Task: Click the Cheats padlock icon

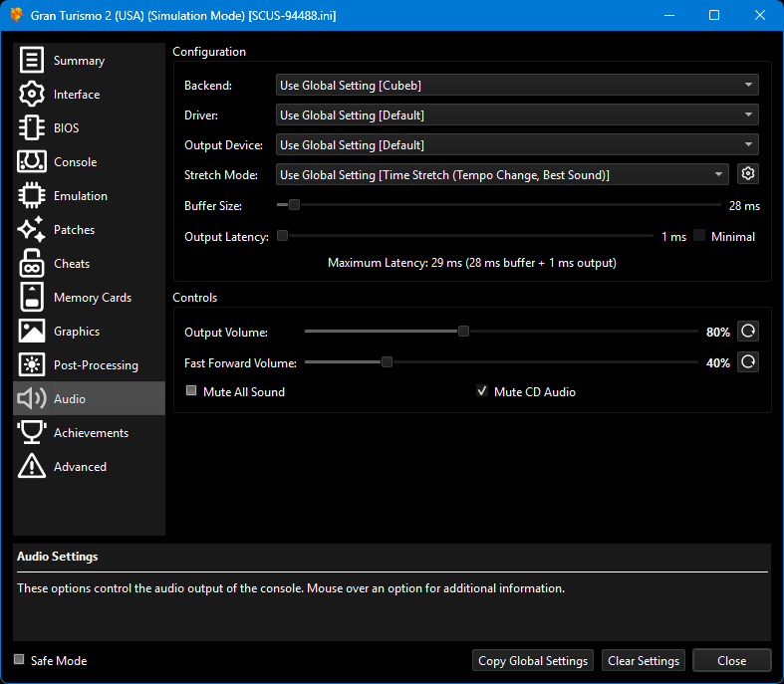Action: coord(32,264)
